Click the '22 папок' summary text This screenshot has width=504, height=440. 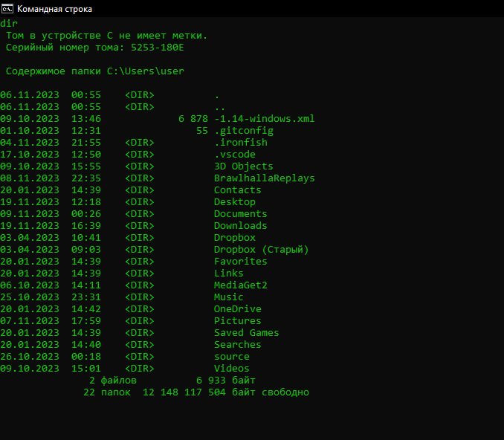pyautogui.click(x=107, y=392)
